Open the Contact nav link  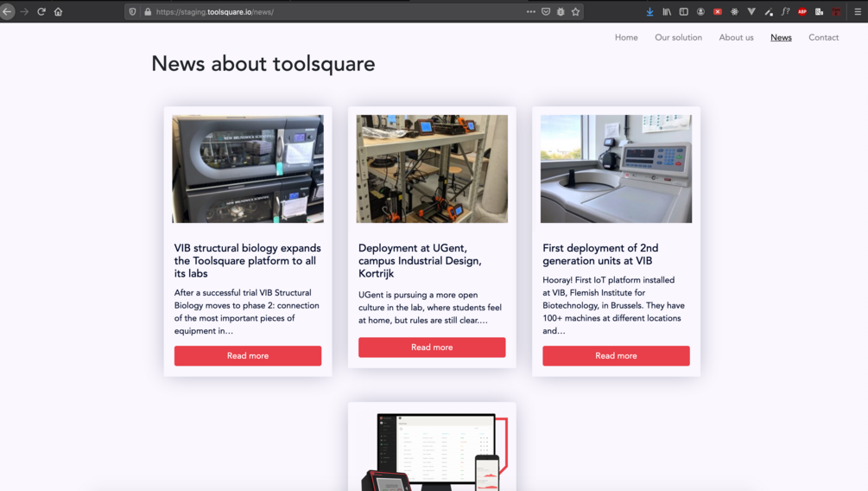823,38
